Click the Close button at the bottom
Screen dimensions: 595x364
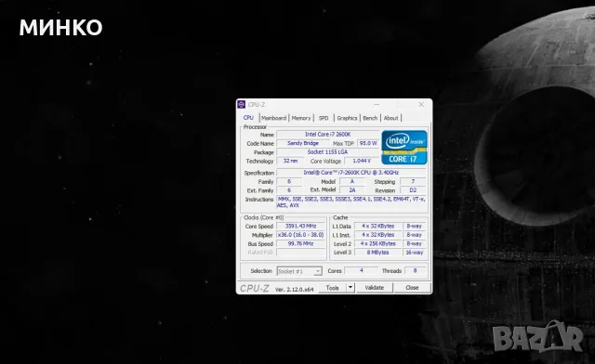coord(412,288)
